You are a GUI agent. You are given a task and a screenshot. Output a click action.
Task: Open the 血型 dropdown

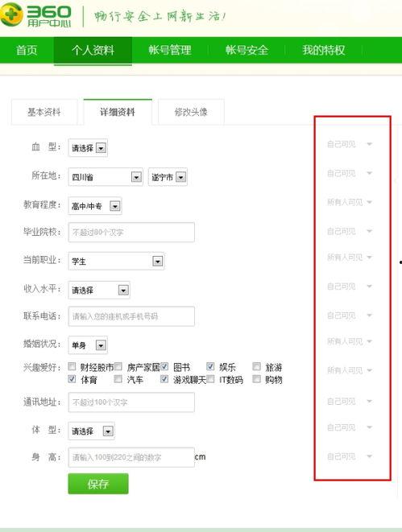[x=88, y=148]
